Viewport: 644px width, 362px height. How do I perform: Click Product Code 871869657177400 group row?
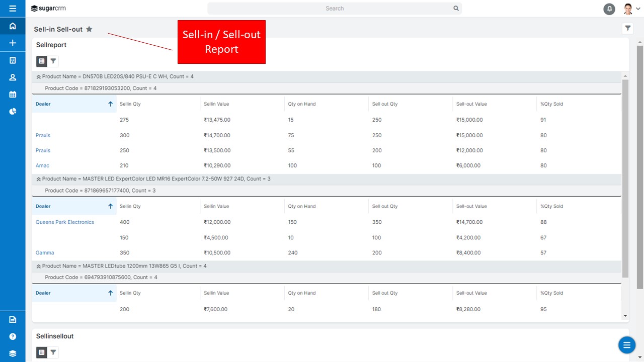(x=327, y=191)
